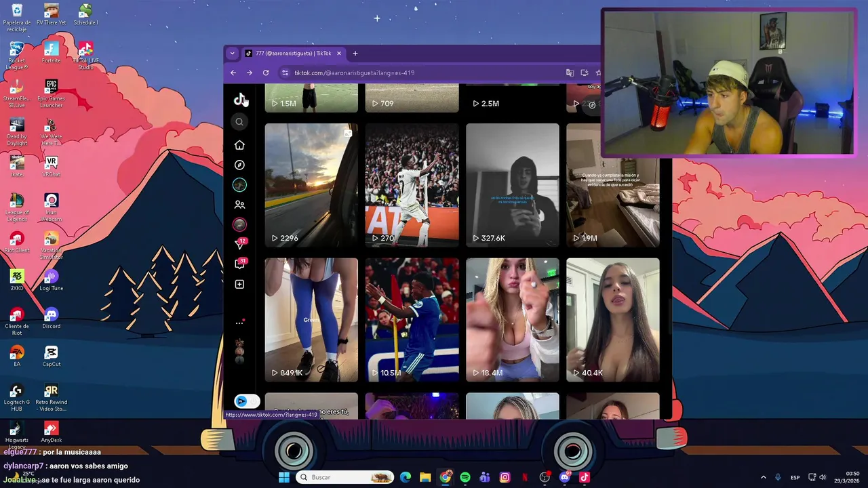This screenshot has width=868, height=488.
Task: Select the Epic Games Launcher desktop shortcut
Action: tap(52, 94)
